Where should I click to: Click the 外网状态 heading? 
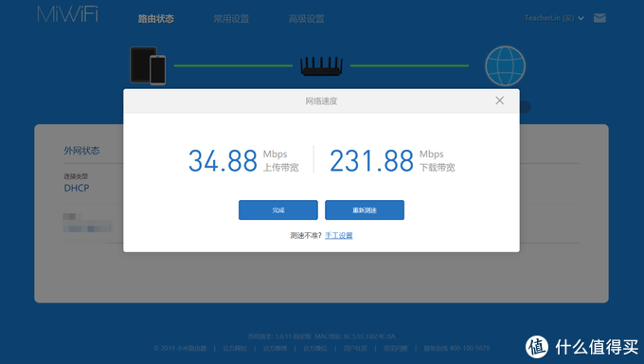click(81, 151)
